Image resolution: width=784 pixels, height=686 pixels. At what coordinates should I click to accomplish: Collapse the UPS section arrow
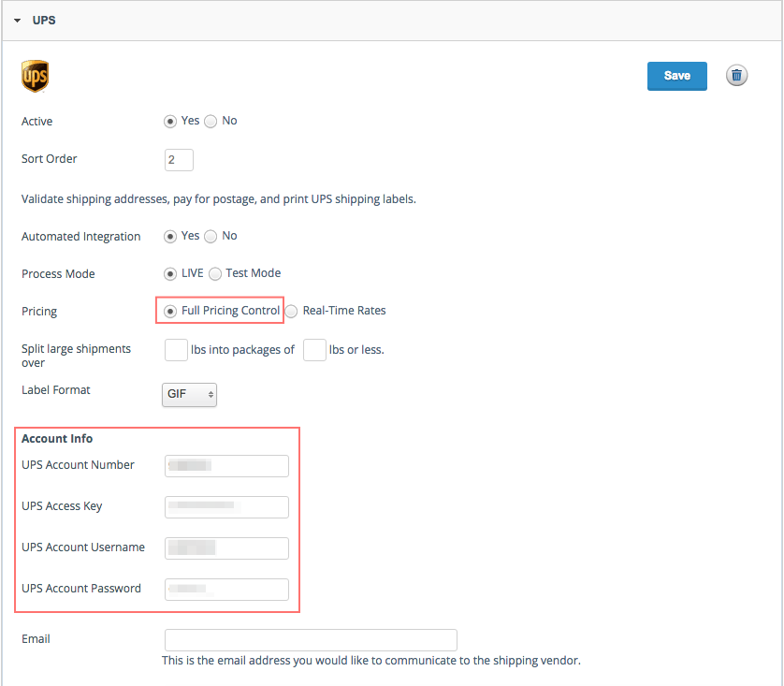tap(17, 20)
